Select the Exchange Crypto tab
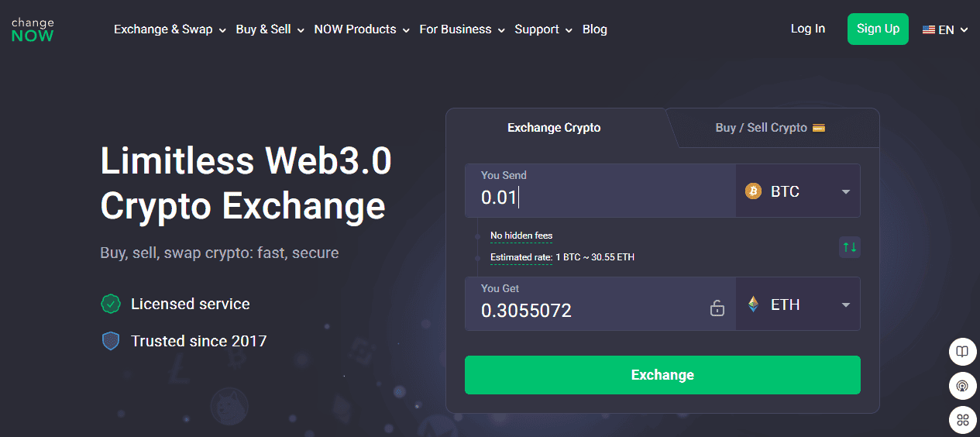The height and width of the screenshot is (437, 980). (554, 128)
